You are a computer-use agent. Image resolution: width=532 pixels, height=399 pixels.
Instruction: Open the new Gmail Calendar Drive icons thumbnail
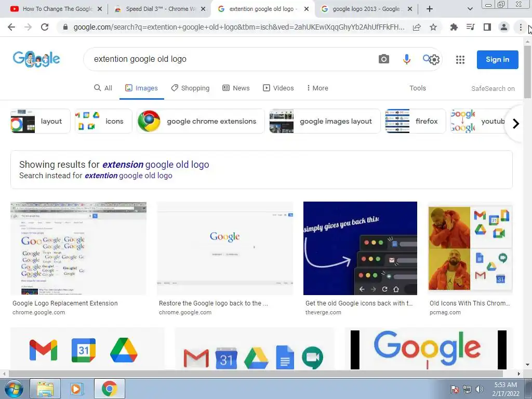87,349
